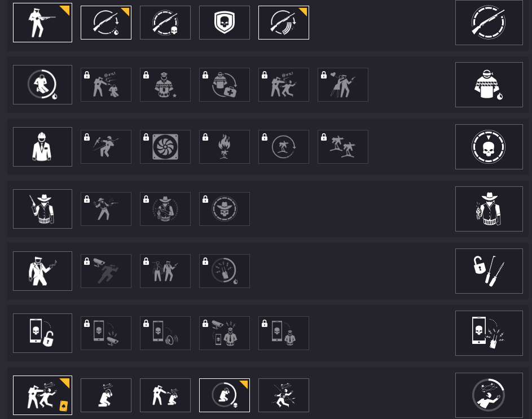This screenshot has width=532, height=419.
Task: Click the rope-tied hostage with timer icon
Action: [x=489, y=85]
